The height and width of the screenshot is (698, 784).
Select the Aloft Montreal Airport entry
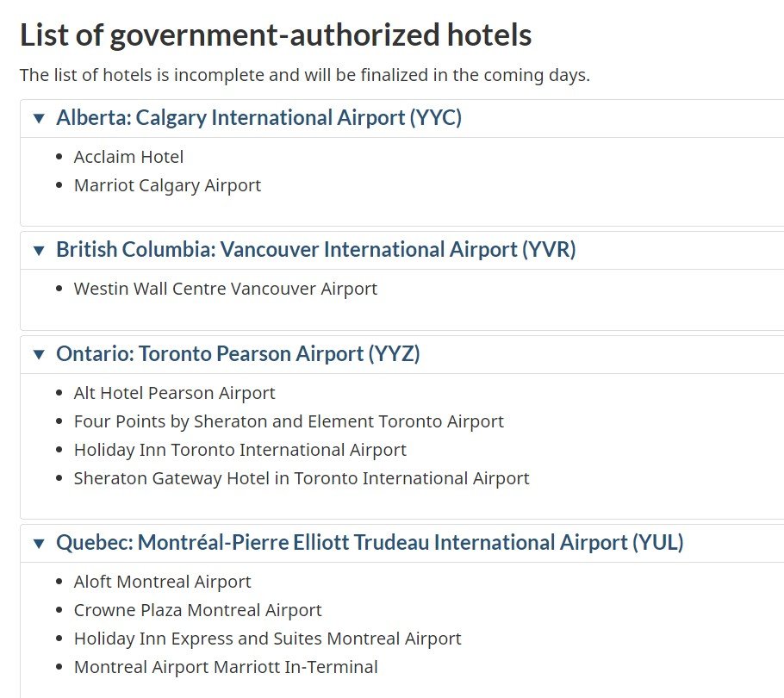pyautogui.click(x=163, y=582)
